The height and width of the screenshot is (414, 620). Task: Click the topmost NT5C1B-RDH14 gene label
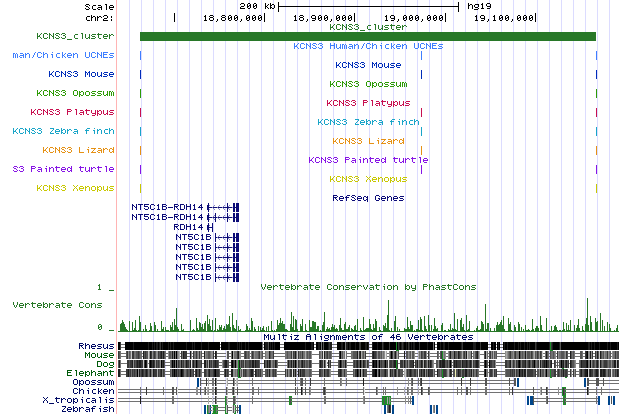pyautogui.click(x=167, y=206)
